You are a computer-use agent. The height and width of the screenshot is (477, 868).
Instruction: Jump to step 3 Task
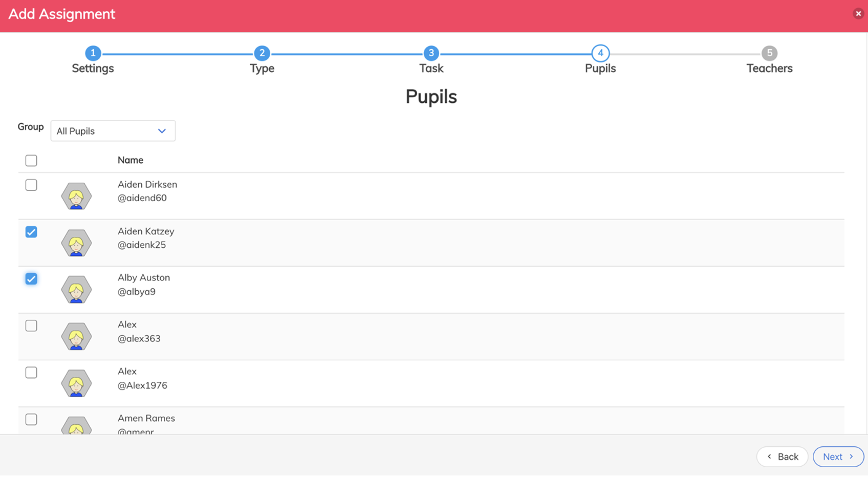click(x=431, y=53)
